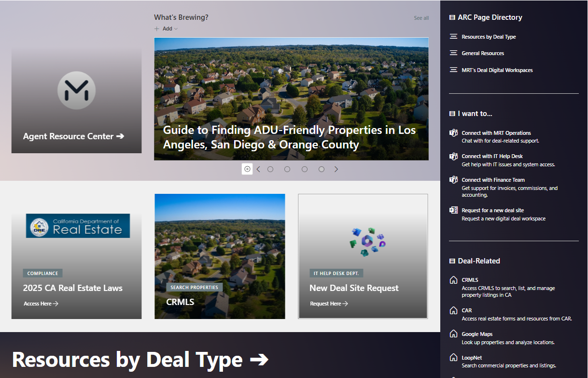Open the New Deal Site Request card
588x378 pixels.
pos(363,257)
